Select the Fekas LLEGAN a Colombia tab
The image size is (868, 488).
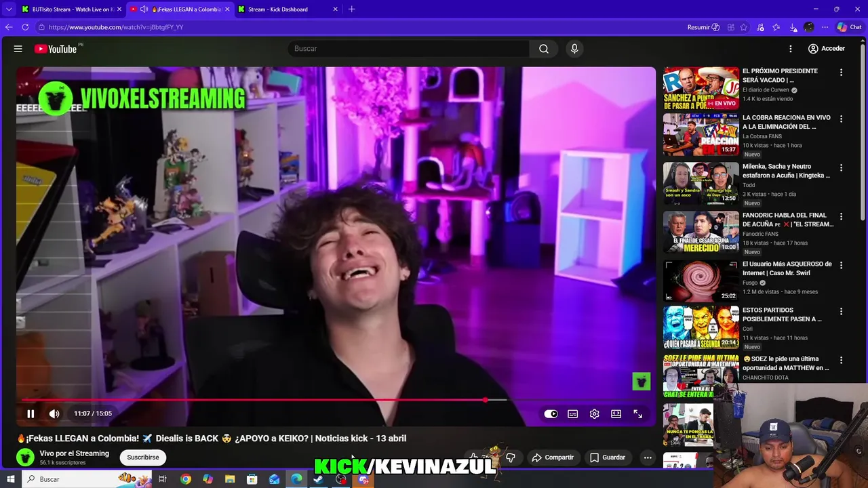pos(180,9)
